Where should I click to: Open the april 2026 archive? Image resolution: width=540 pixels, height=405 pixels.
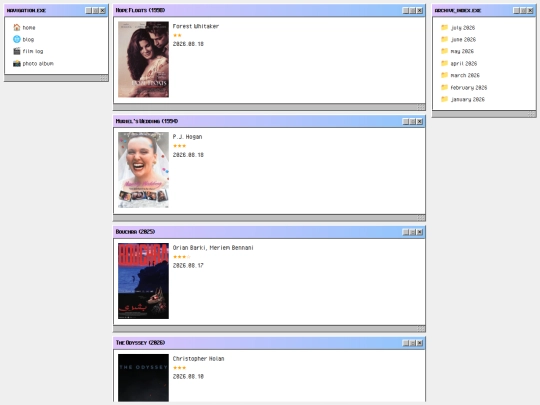click(x=464, y=63)
